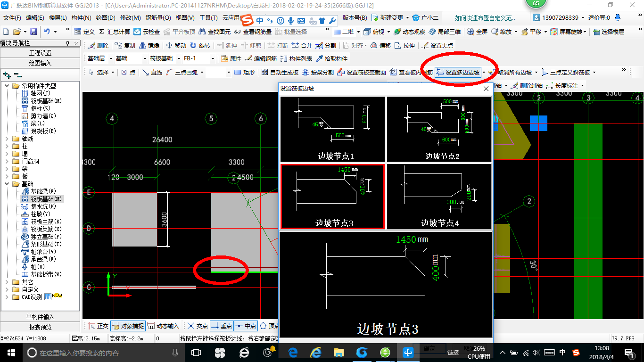This screenshot has height=362, width=644.
Task: Toggle 垂点 perpendicular snap
Action: tap(222, 326)
